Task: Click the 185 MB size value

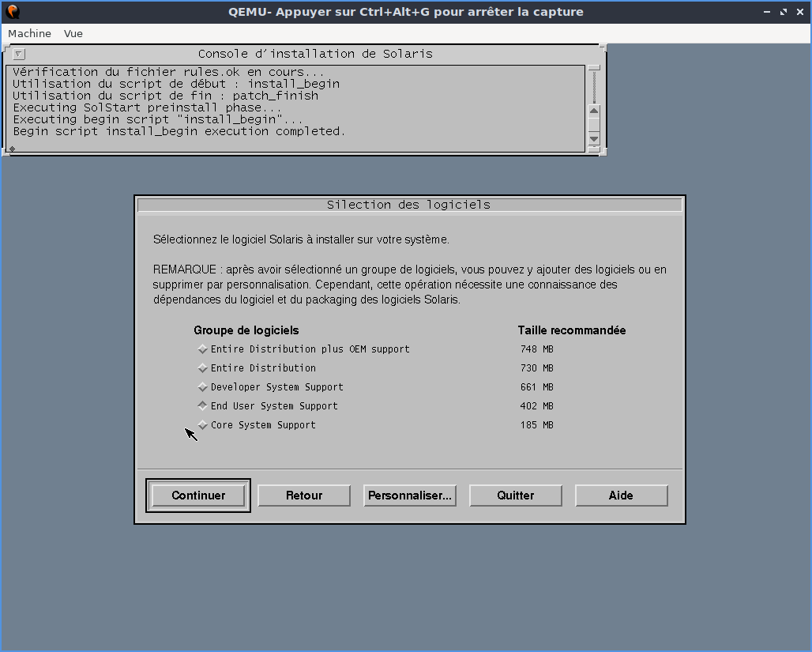Action: 537,425
